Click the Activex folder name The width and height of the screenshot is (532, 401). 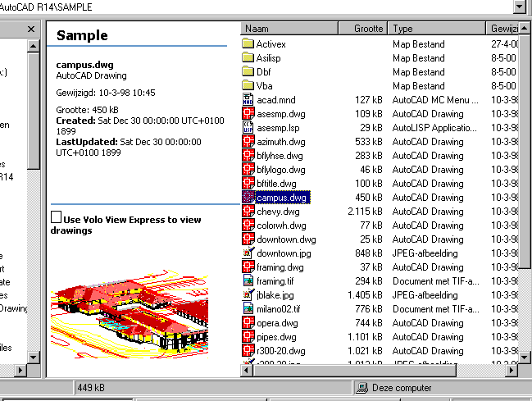271,44
